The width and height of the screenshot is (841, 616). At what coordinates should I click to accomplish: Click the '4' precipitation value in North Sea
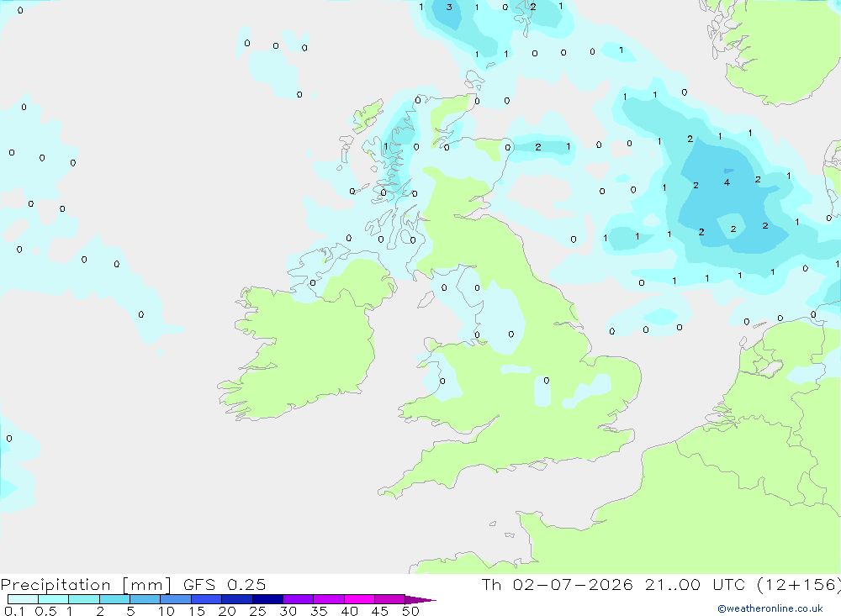tap(727, 182)
